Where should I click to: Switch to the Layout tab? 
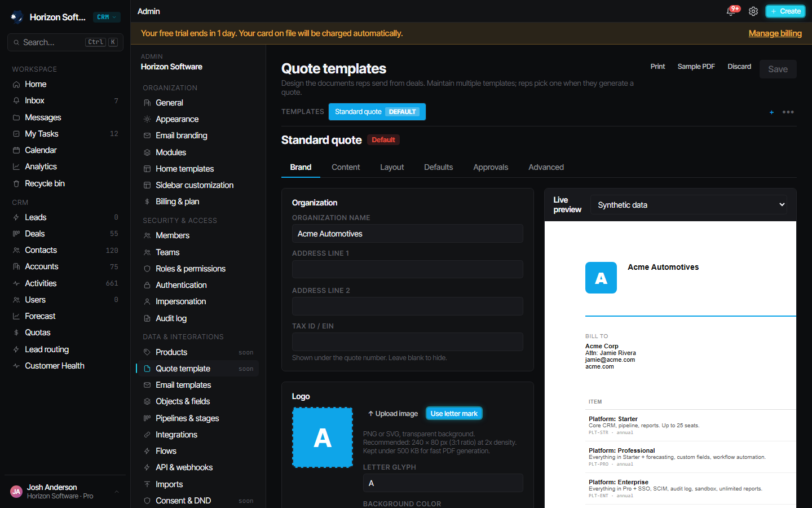392,167
